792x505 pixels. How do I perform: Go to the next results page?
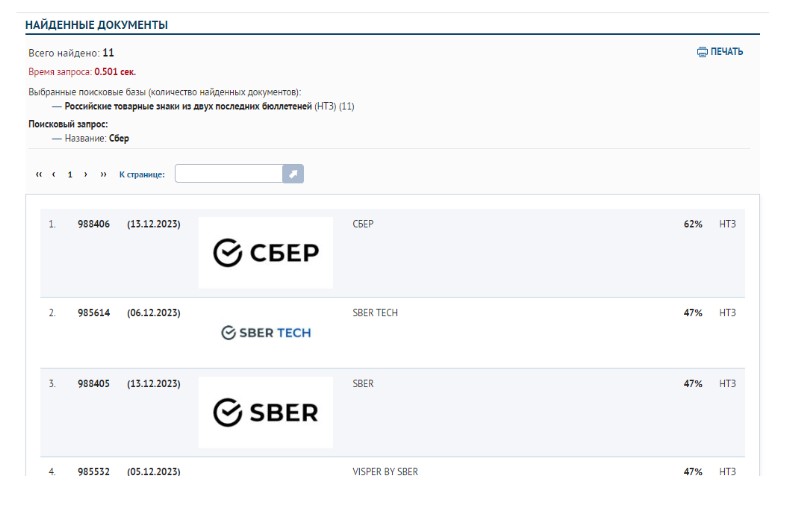86,174
